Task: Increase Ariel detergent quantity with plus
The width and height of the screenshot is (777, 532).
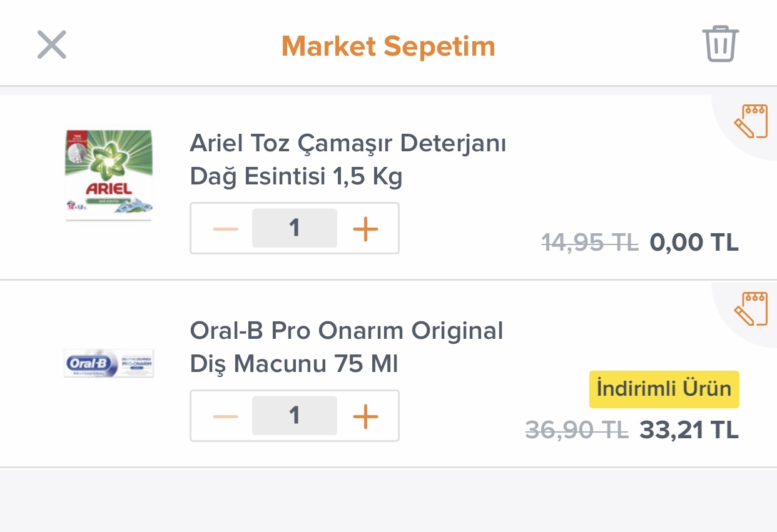Action: (x=366, y=229)
